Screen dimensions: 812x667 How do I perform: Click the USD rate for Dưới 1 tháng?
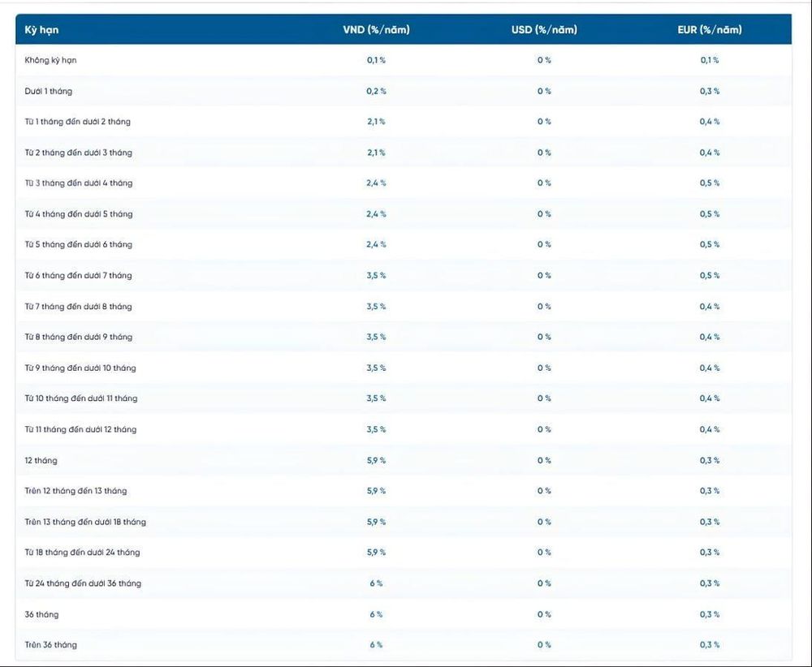tap(544, 91)
